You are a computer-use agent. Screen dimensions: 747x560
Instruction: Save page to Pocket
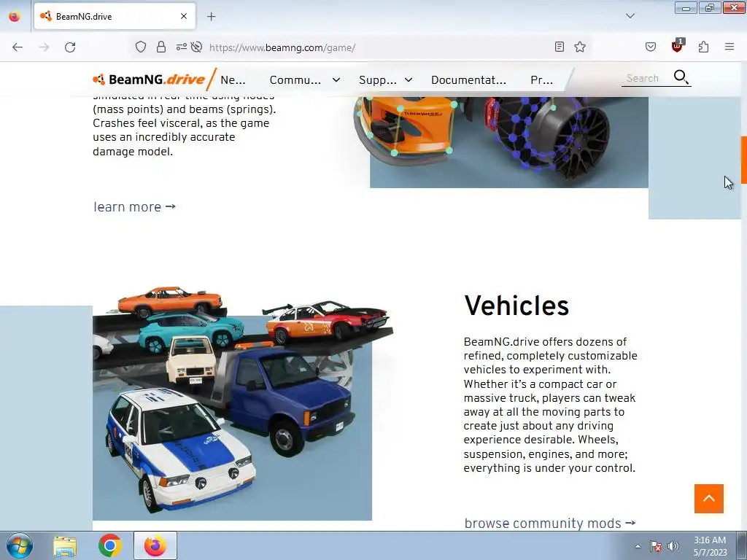(650, 47)
